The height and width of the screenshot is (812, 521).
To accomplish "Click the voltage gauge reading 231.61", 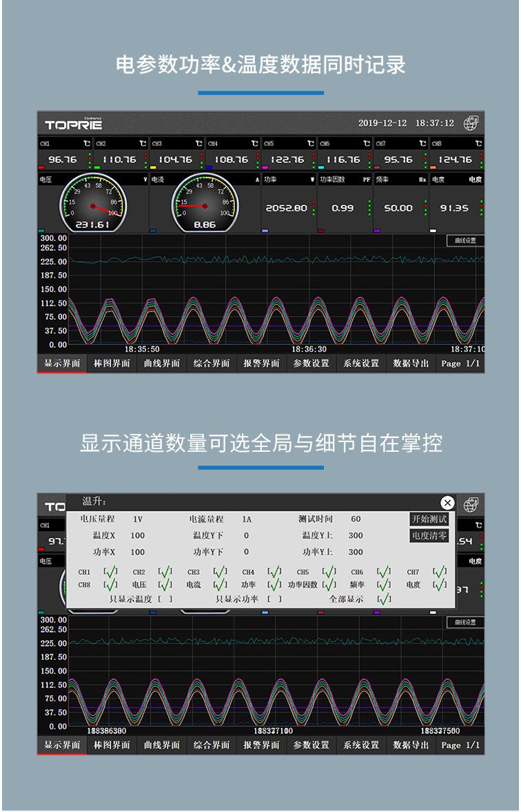I will tap(93, 205).
